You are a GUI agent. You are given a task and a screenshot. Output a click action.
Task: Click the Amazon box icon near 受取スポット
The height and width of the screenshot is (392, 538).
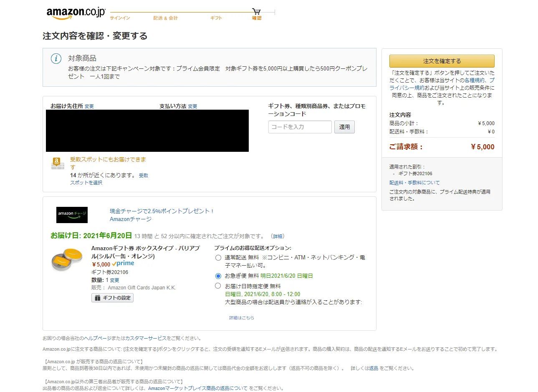(x=57, y=163)
